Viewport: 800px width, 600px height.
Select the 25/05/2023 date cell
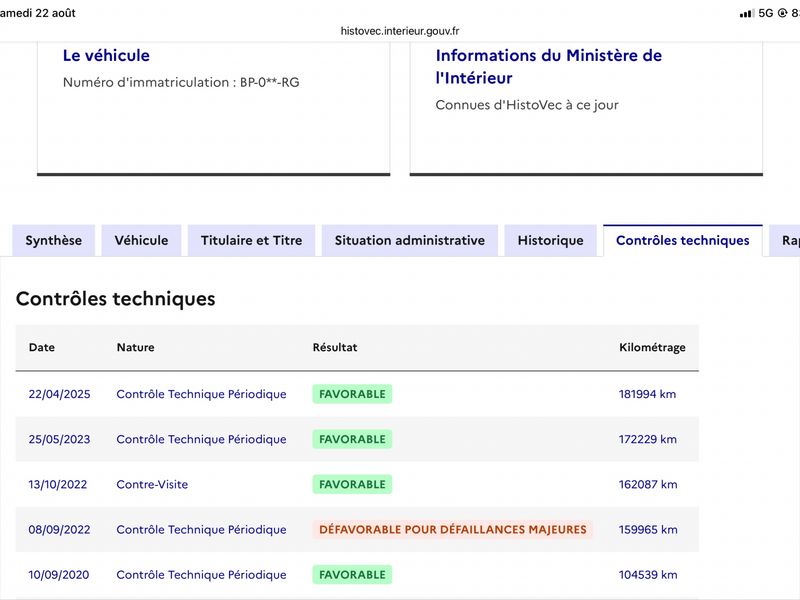point(59,439)
